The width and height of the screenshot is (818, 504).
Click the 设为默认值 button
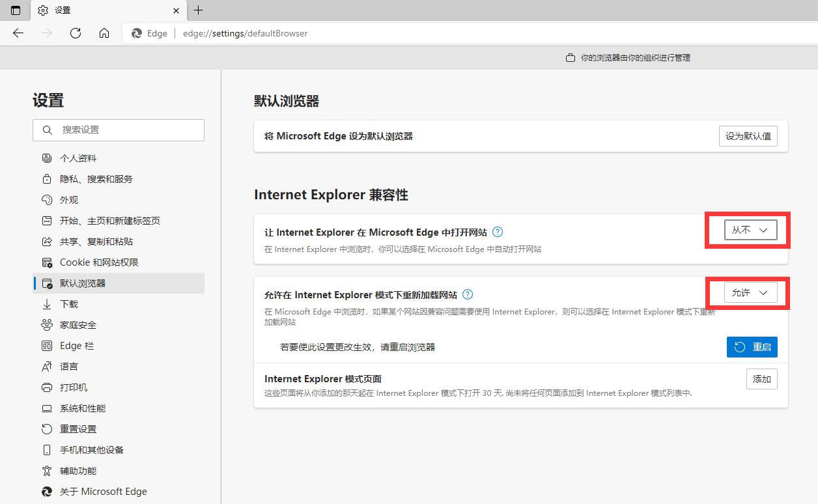[x=748, y=136]
